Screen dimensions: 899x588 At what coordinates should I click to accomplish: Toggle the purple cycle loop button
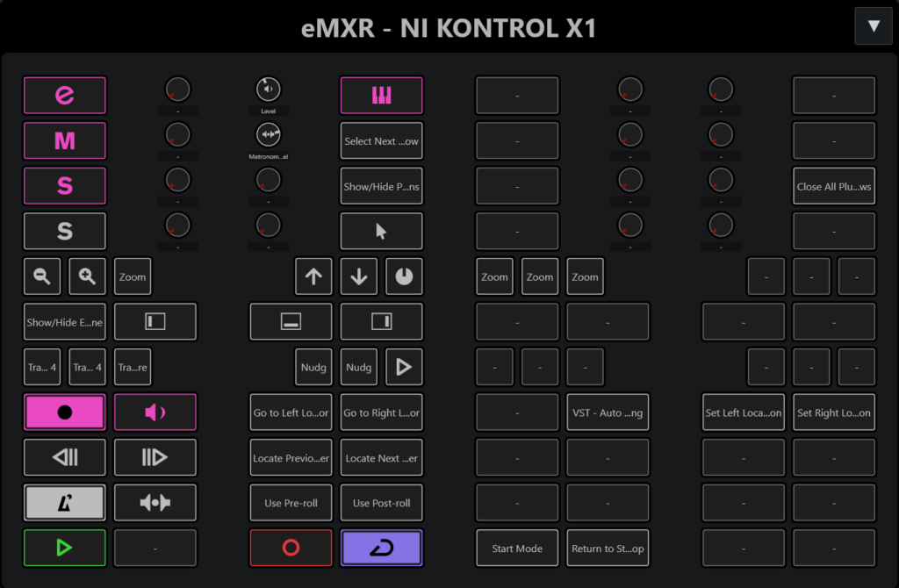(381, 548)
